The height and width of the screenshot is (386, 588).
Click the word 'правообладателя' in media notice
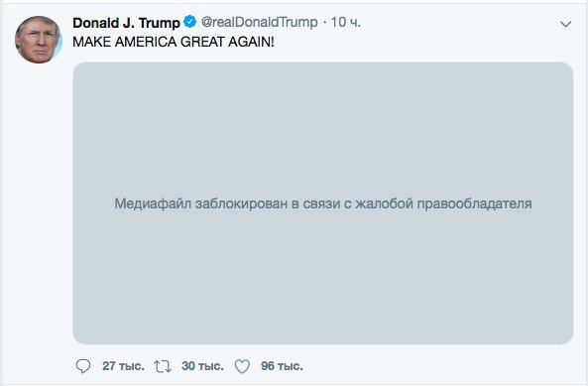pyautogui.click(x=475, y=203)
